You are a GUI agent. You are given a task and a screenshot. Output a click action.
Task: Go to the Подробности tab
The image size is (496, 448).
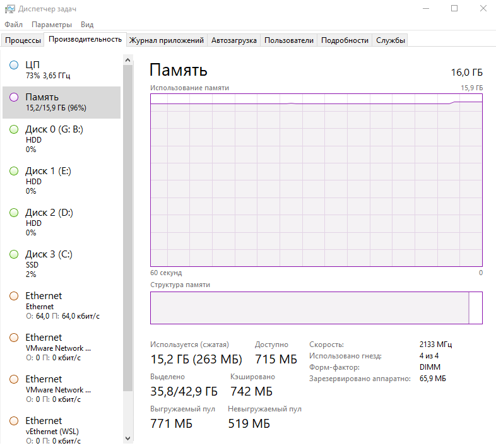[x=345, y=40]
